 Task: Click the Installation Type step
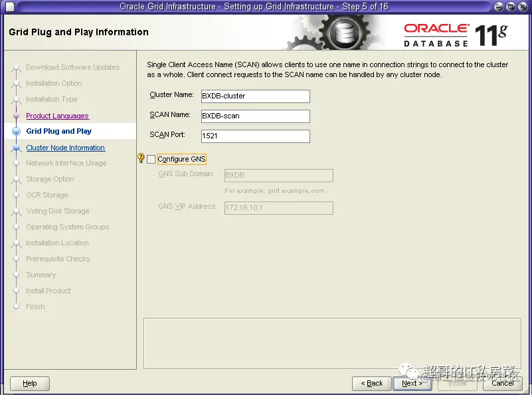pos(52,99)
